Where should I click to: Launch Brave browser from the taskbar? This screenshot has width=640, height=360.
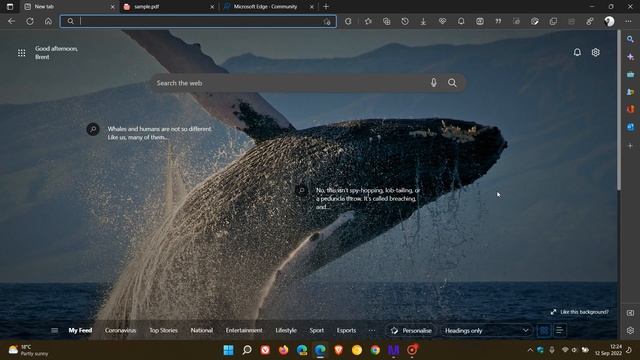(x=338, y=350)
